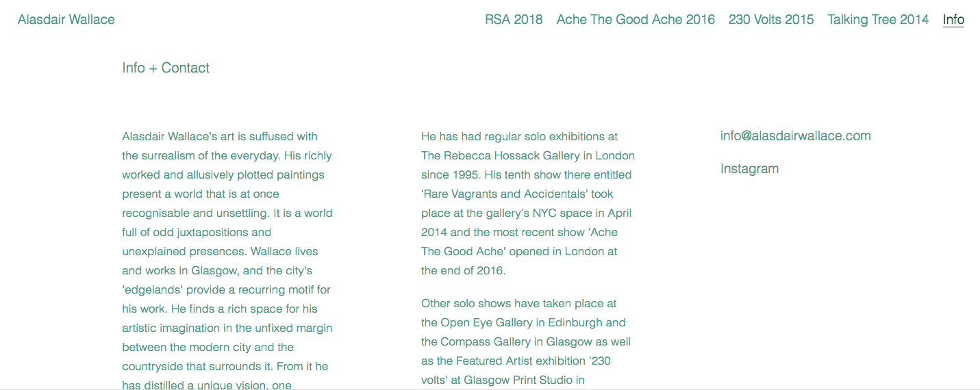Click the paragraph starting "Other solo shows have taken"

click(x=525, y=341)
